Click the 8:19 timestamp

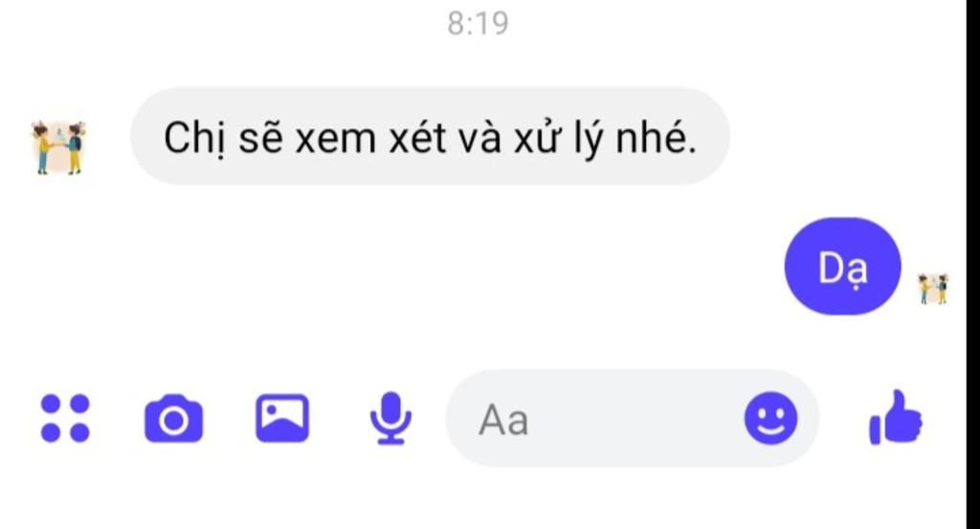click(479, 24)
